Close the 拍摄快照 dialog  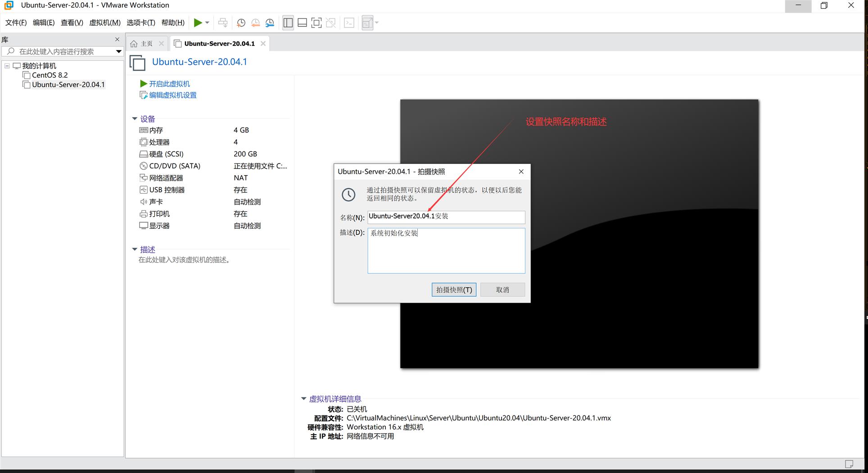pyautogui.click(x=521, y=172)
